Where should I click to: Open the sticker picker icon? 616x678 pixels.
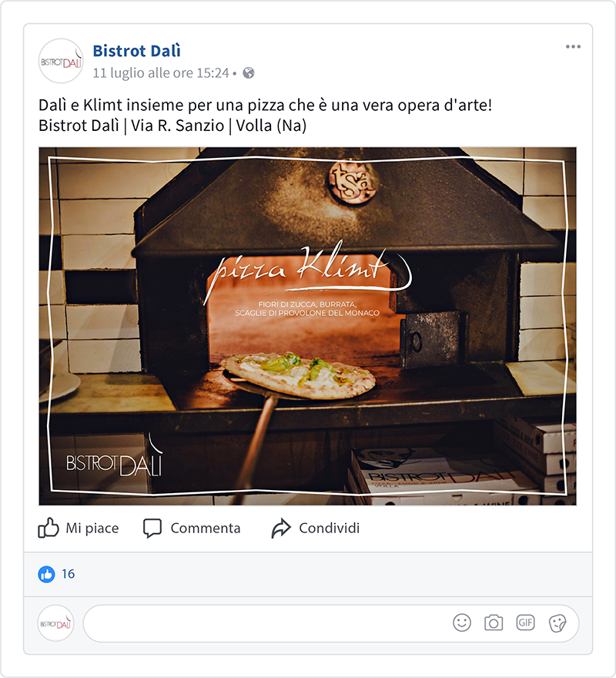(x=557, y=623)
